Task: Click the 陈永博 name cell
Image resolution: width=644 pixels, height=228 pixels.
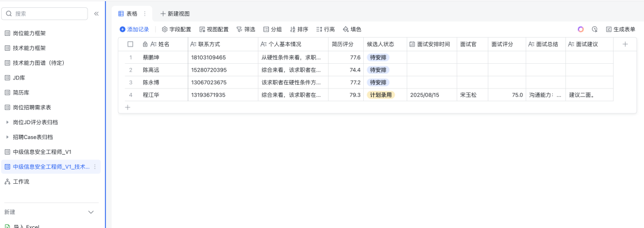Action: pos(163,82)
